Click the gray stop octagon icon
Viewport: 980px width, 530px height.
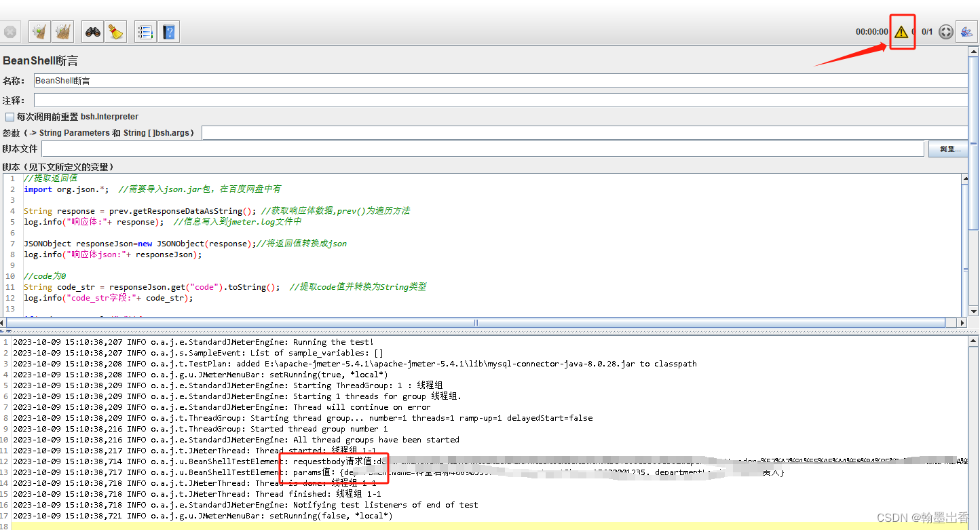tap(10, 31)
